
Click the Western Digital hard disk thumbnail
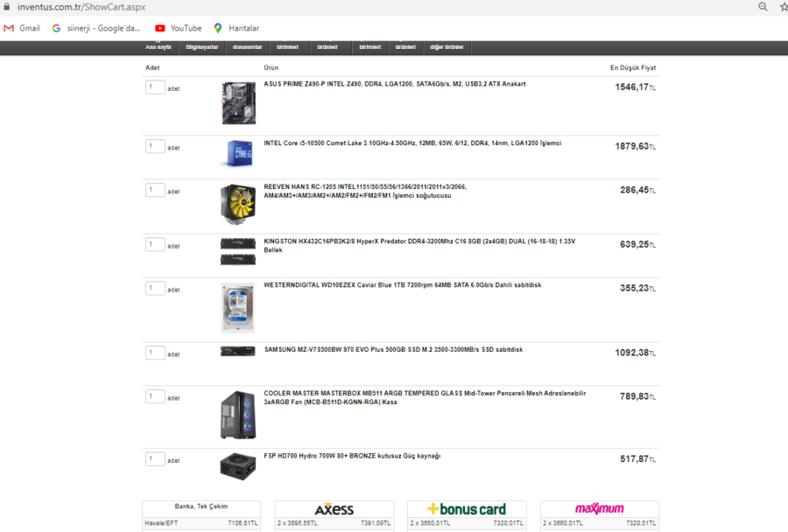pos(238,307)
